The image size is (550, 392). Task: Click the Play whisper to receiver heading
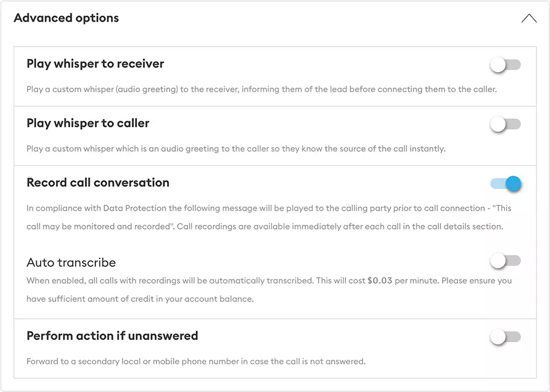click(x=95, y=64)
